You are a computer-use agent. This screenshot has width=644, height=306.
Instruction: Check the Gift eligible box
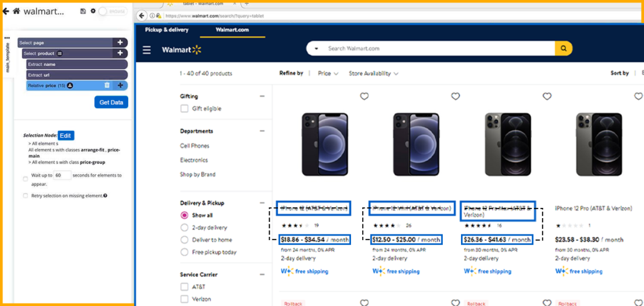point(184,109)
